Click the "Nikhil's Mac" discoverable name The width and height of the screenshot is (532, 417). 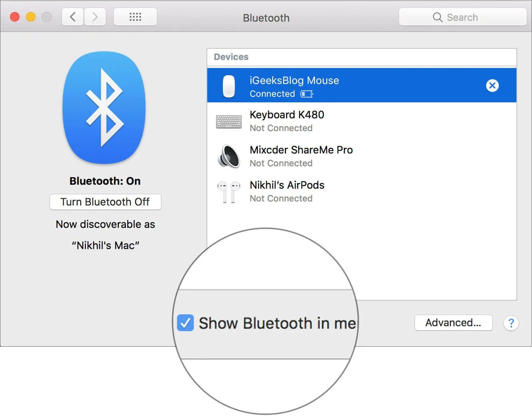[x=105, y=245]
